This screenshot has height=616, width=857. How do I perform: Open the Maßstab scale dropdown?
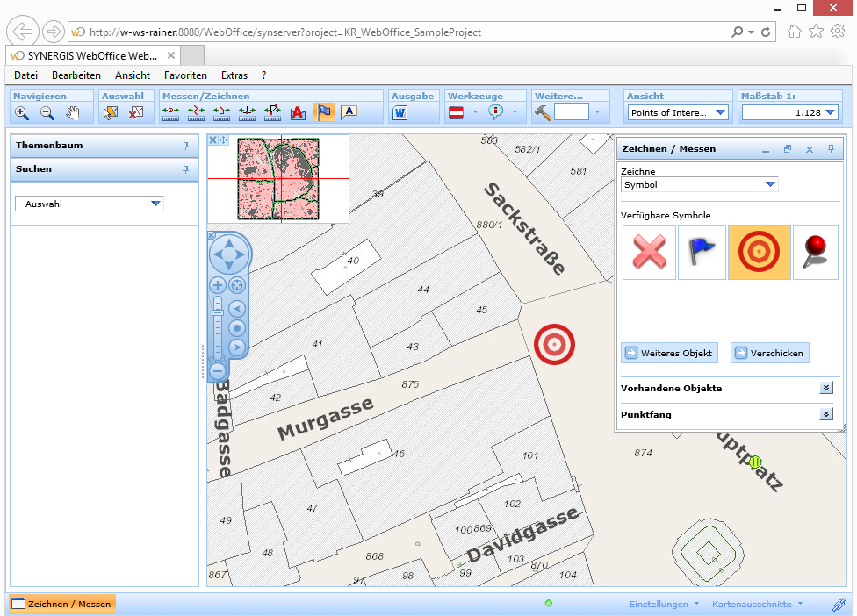point(832,112)
